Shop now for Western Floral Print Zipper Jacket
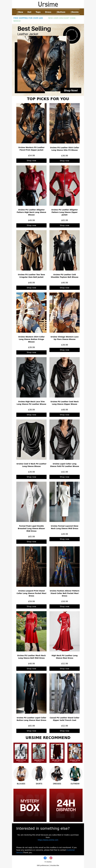This screenshot has width=96, height=868. [x=31, y=161]
